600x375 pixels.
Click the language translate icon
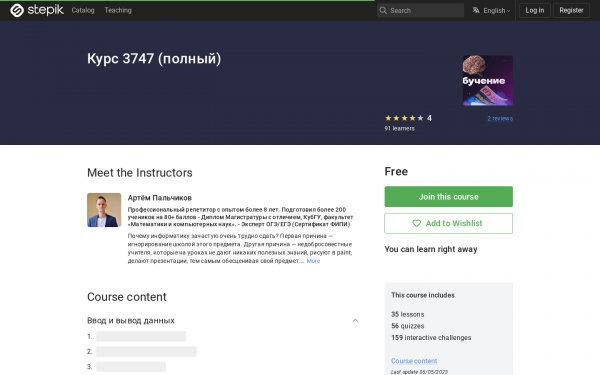476,10
